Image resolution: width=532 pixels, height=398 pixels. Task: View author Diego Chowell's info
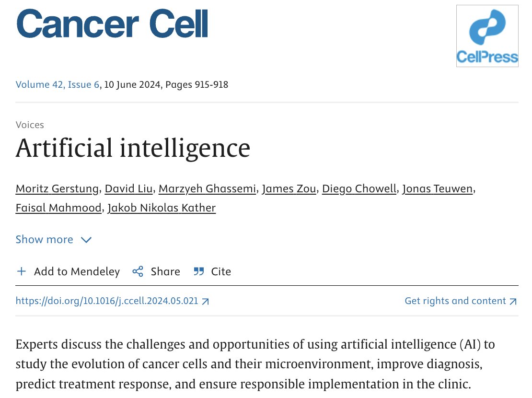359,188
